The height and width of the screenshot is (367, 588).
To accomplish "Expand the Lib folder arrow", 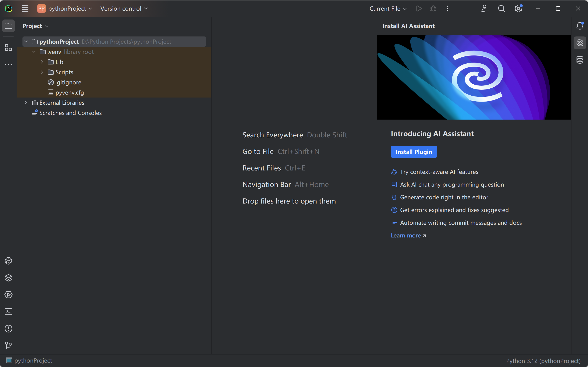I will (x=42, y=62).
